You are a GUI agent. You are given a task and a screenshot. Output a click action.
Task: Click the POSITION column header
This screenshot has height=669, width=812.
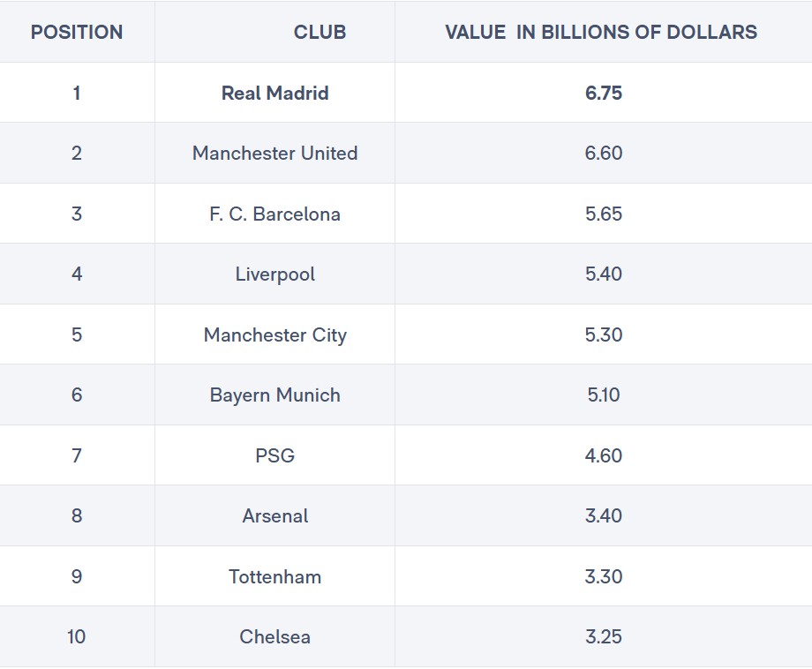tap(77, 32)
